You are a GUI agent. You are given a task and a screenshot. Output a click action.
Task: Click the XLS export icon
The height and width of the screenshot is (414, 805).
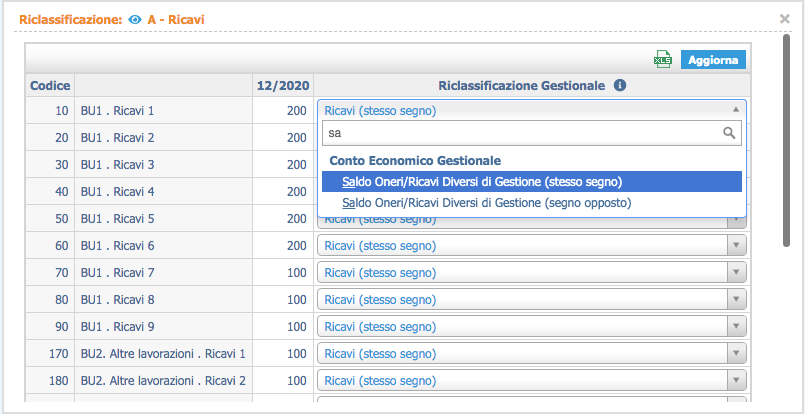pyautogui.click(x=663, y=60)
